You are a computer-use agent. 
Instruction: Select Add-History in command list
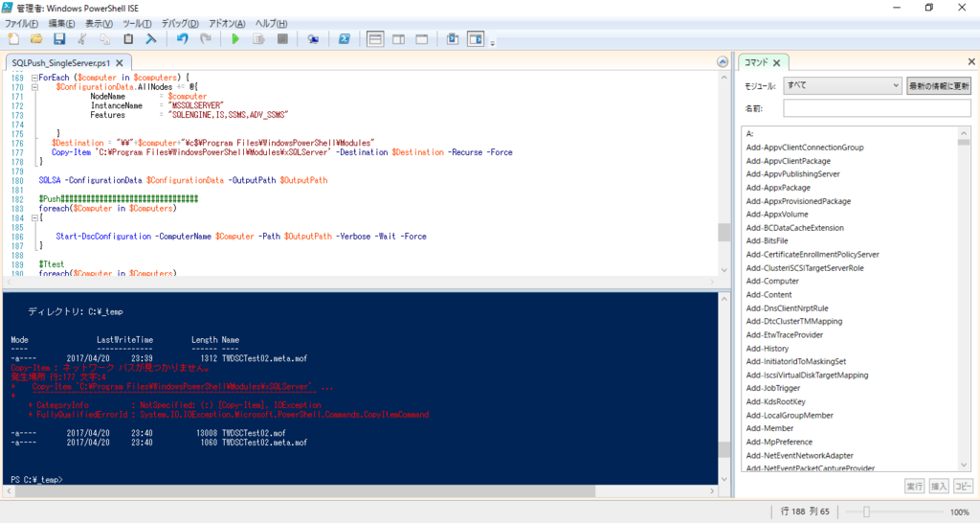[x=767, y=349]
